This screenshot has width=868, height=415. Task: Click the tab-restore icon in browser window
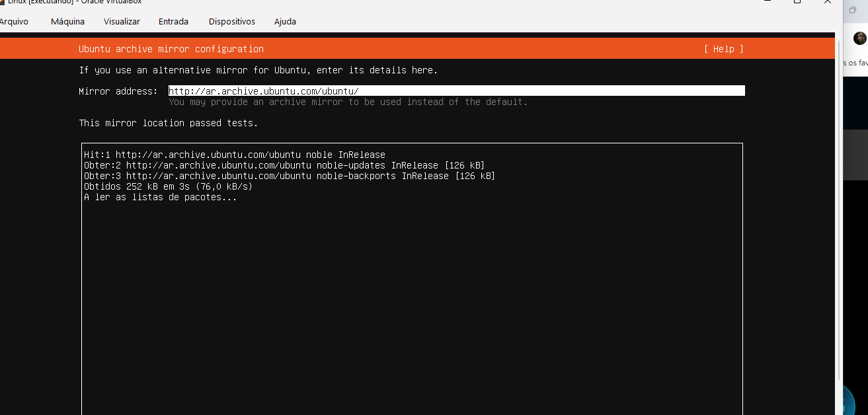point(853,10)
